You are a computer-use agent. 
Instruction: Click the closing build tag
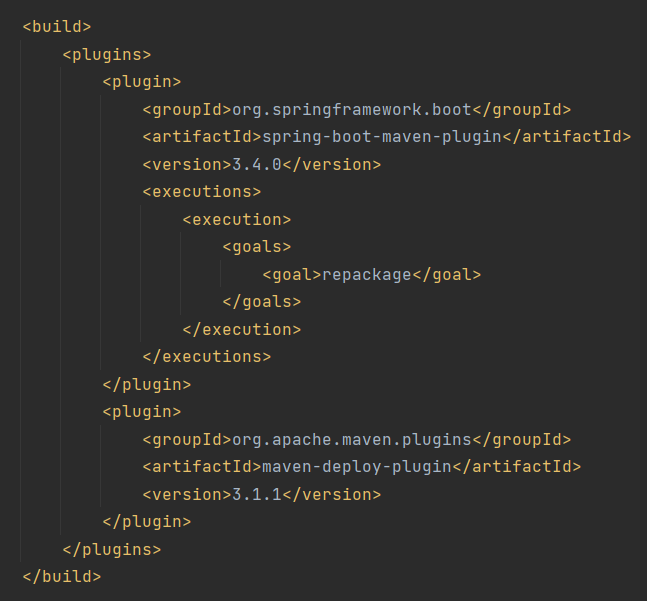coord(62,577)
